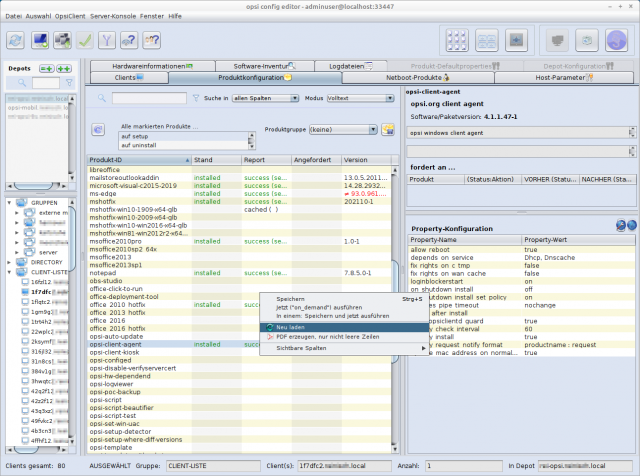Choose 'Speichern' in the context menu
This screenshot has height=476, width=640.
coord(344,299)
